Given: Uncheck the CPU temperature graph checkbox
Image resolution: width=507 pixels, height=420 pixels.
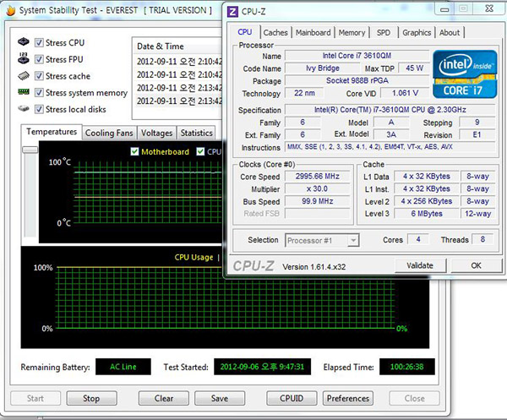Looking at the screenshot, I should tap(200, 151).
